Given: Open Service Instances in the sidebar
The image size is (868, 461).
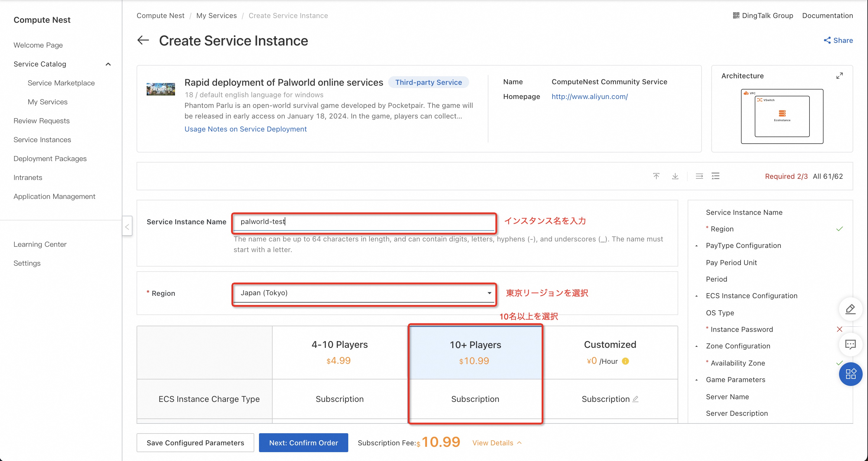Looking at the screenshot, I should 42,139.
